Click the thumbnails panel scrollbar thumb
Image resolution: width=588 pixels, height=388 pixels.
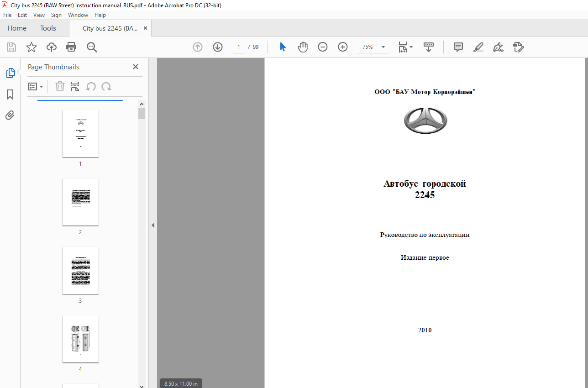point(142,113)
